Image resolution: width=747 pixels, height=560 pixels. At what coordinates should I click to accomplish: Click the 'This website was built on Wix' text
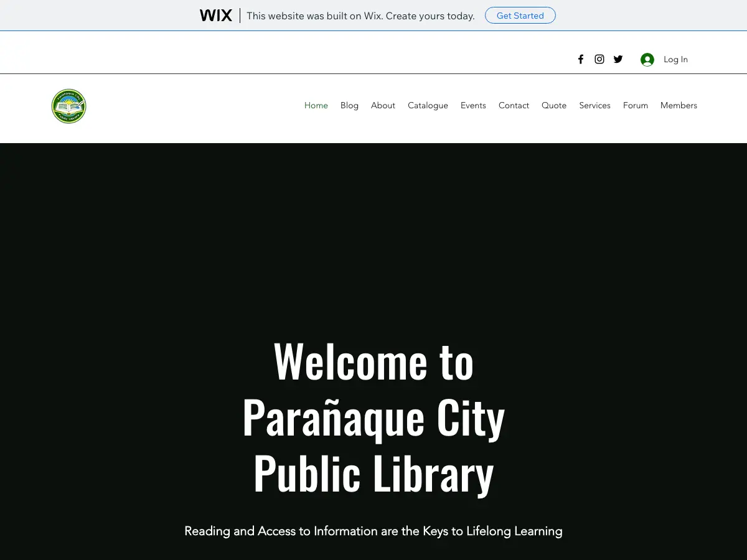click(360, 16)
